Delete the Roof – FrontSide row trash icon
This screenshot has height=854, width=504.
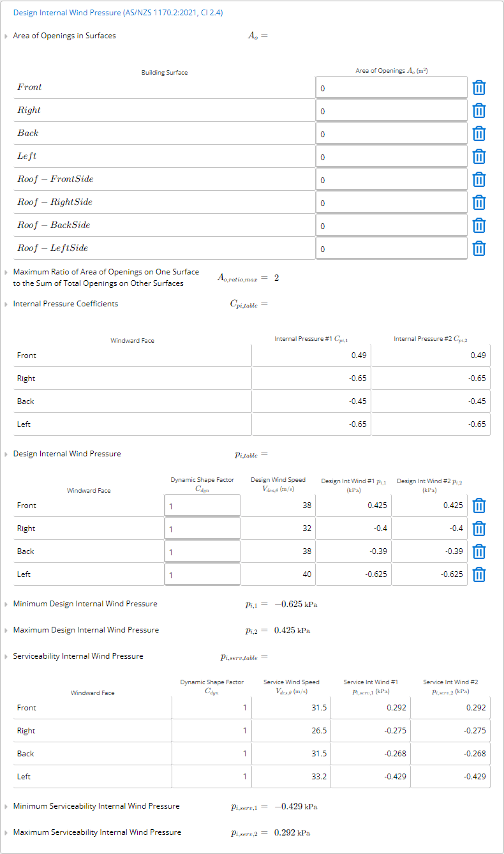[x=479, y=179]
